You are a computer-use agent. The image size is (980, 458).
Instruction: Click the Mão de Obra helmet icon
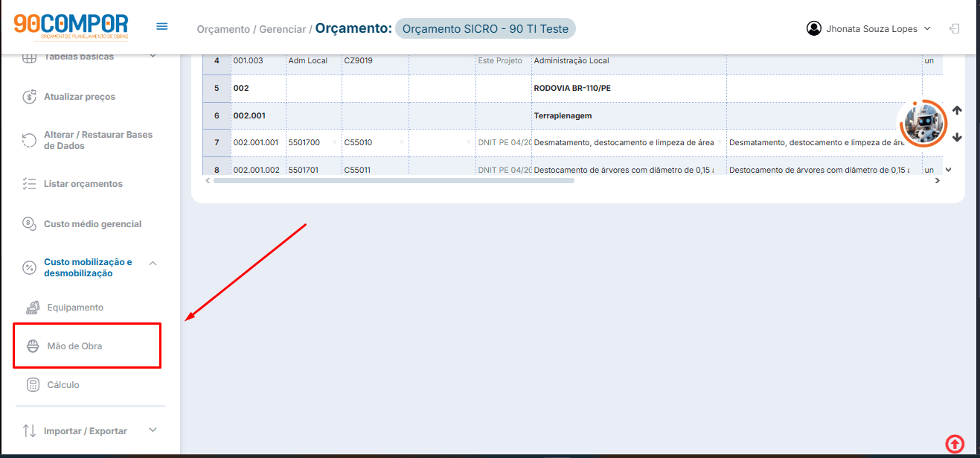tap(33, 346)
